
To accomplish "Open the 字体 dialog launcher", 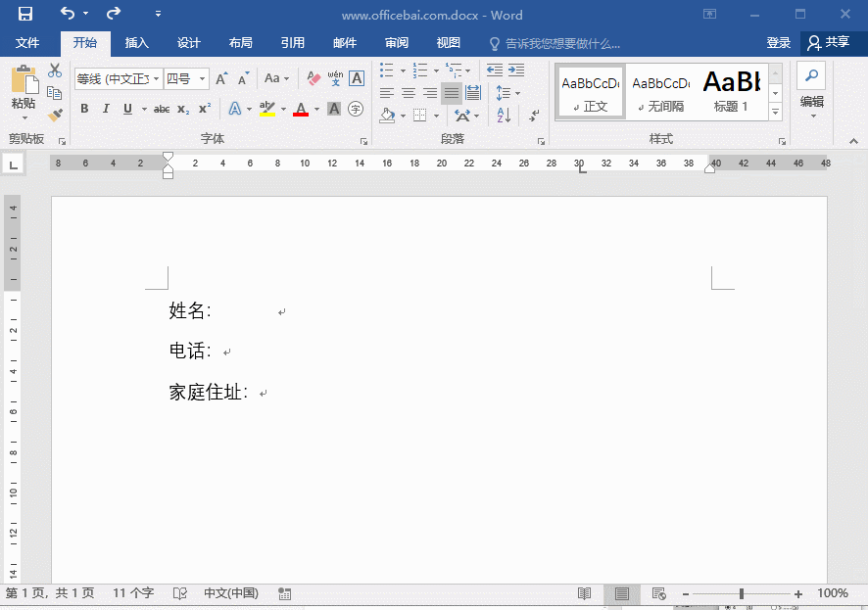I will [x=363, y=142].
